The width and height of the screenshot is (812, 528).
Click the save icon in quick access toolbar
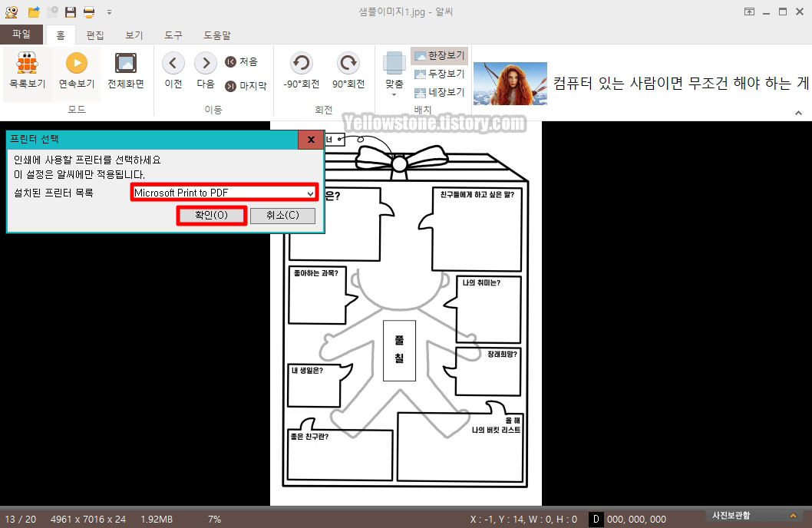click(70, 11)
